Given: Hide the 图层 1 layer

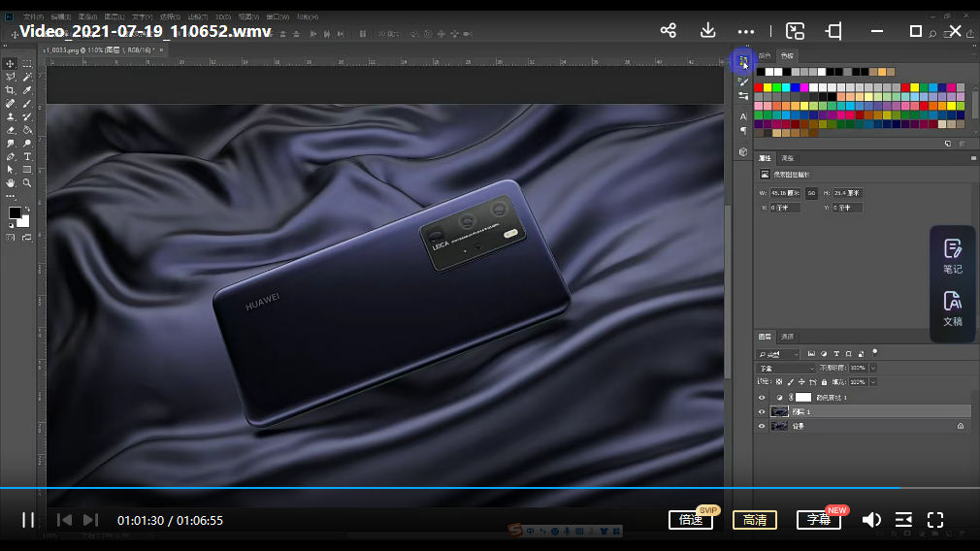Looking at the screenshot, I should 762,411.
